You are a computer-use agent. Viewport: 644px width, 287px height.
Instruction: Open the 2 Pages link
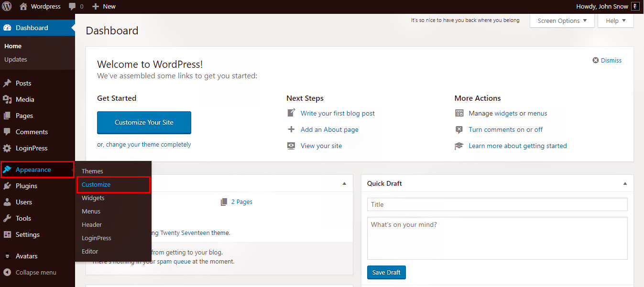pyautogui.click(x=242, y=202)
